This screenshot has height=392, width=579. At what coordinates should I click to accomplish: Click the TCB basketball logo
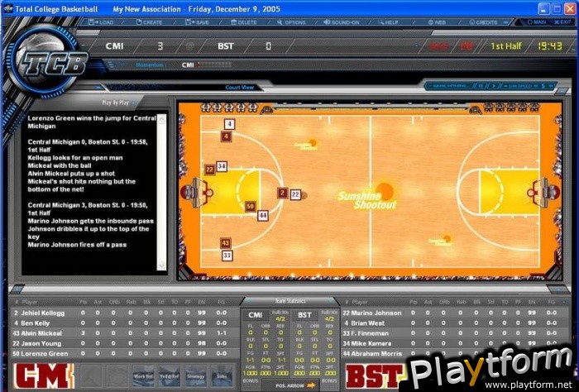point(49,60)
